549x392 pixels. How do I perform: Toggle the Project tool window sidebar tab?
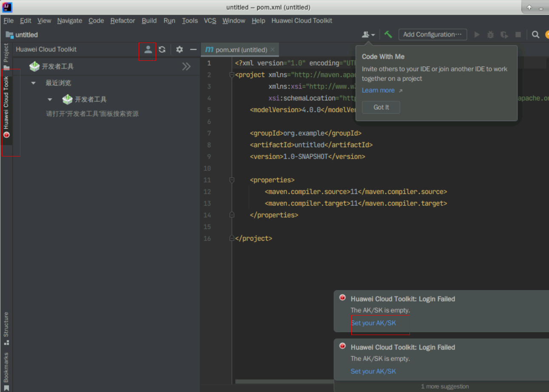pos(6,56)
